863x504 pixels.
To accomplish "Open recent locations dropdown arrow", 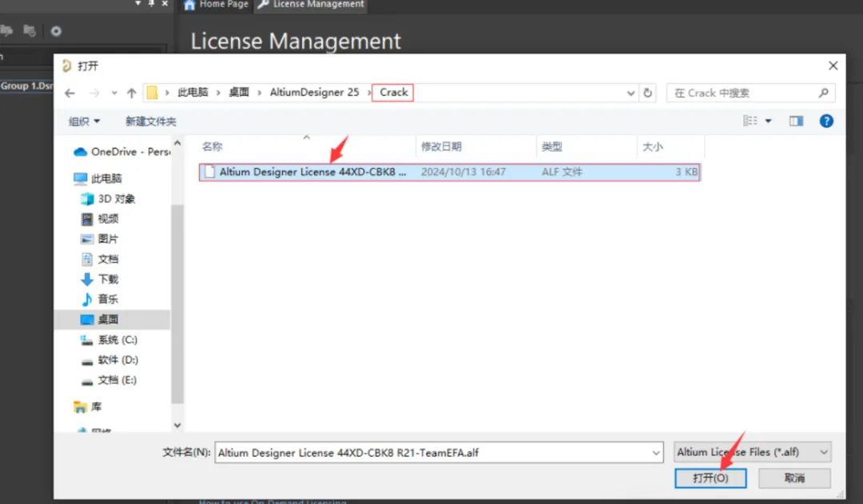I will pos(114,93).
